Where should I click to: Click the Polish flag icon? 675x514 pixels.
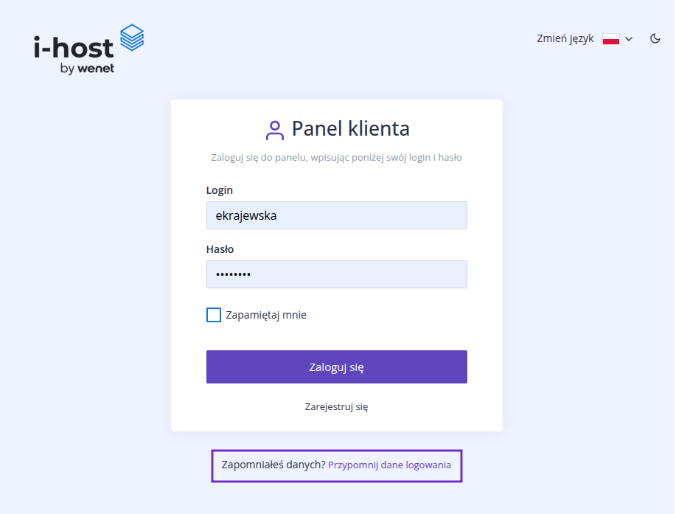[x=611, y=39]
